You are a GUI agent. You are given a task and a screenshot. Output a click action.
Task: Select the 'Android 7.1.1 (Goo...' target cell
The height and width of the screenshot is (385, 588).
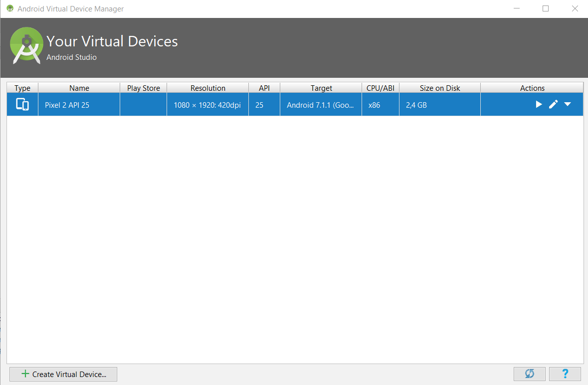click(321, 105)
